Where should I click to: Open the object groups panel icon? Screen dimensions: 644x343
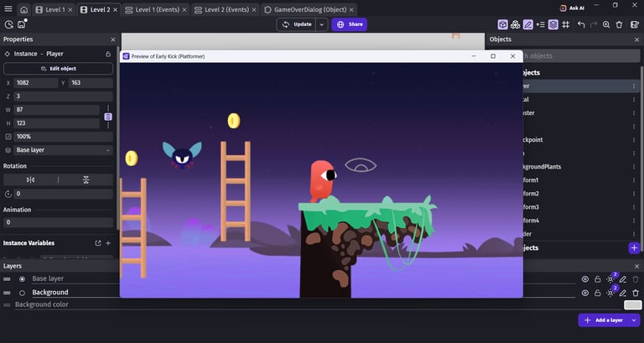(516, 24)
